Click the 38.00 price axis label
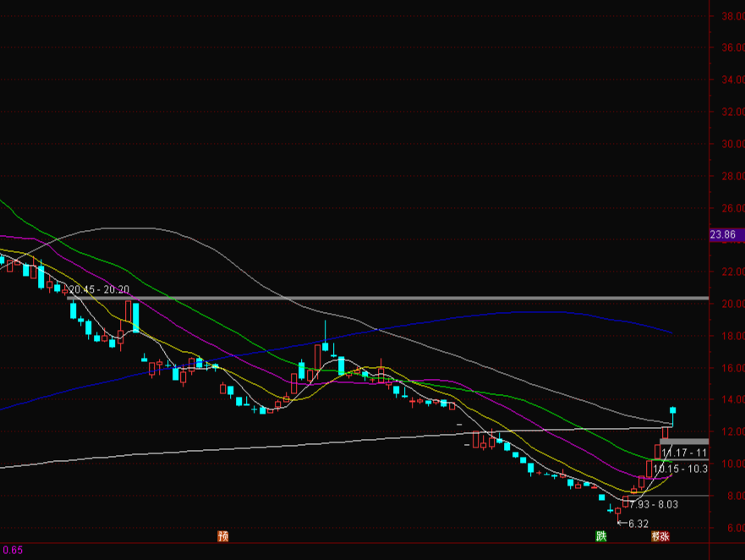 click(x=733, y=16)
